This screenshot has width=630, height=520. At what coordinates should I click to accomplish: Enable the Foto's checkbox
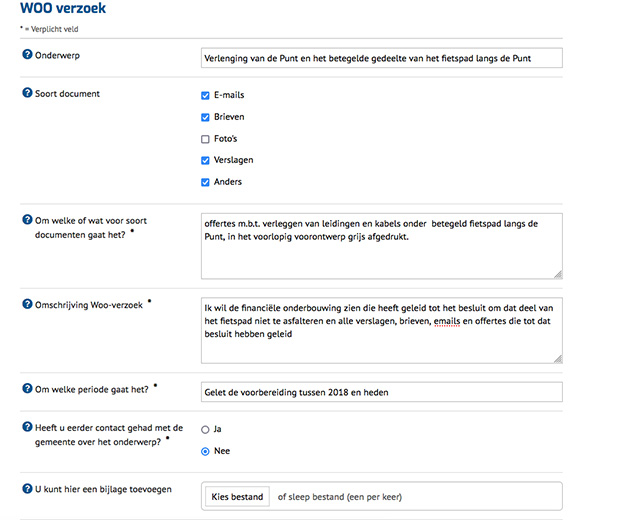[206, 139]
